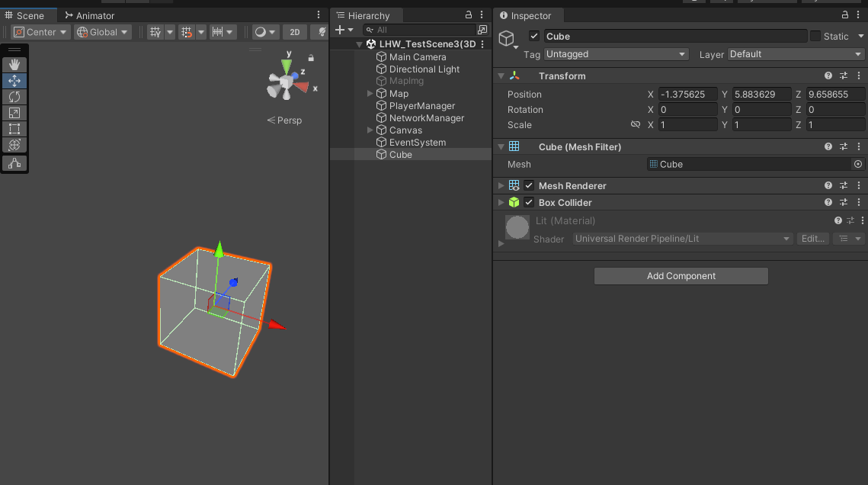Open the Center pivot dropdown
The image size is (868, 485).
pyautogui.click(x=40, y=32)
